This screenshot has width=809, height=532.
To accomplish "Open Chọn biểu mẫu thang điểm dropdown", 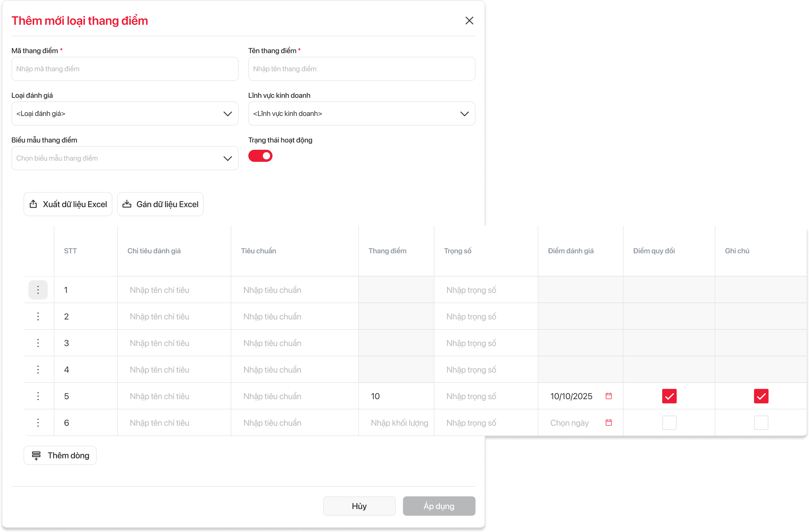I will pos(125,158).
